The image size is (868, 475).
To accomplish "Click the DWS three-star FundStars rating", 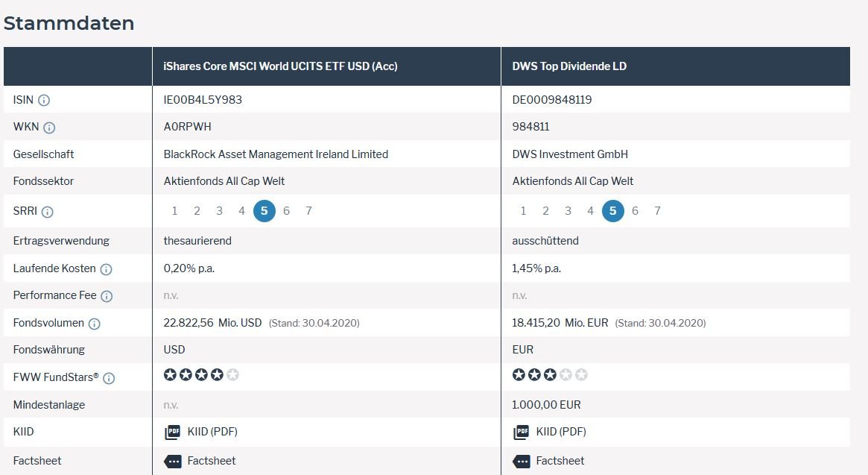I will 550,375.
